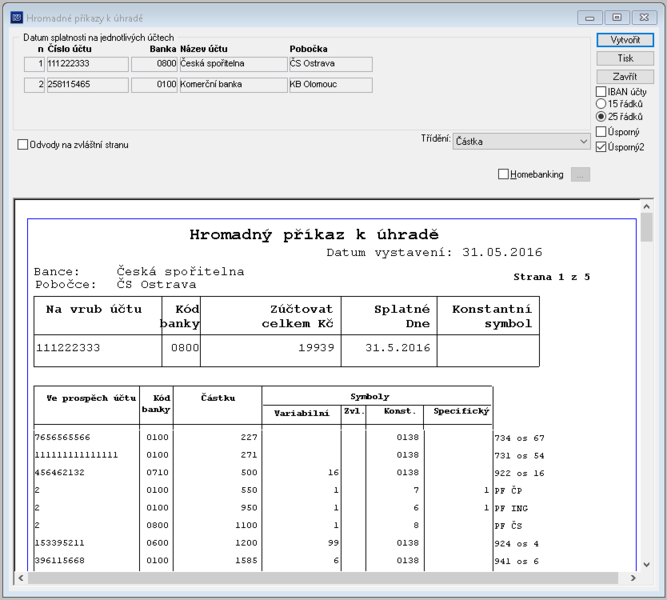Screen dimensions: 667x600
Task: Click account number field 258115465
Action: point(87,85)
